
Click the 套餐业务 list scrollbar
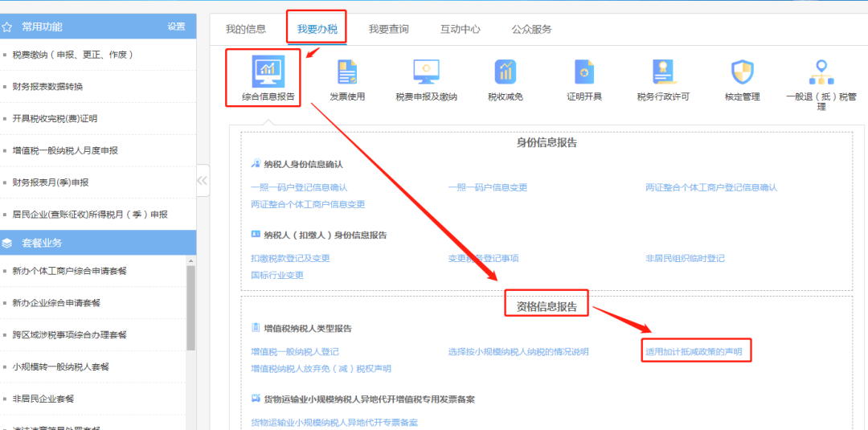(191, 308)
